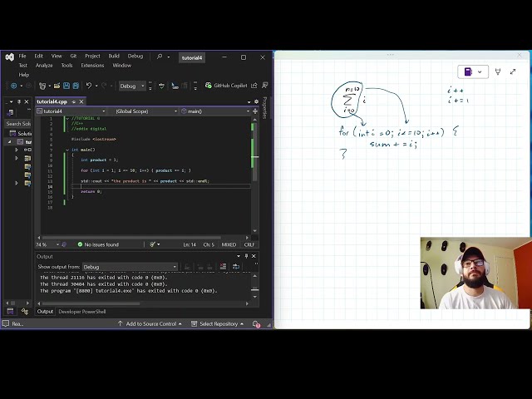532x399 pixels.
Task: Click the split editor plus icon
Action: pyautogui.click(x=255, y=111)
